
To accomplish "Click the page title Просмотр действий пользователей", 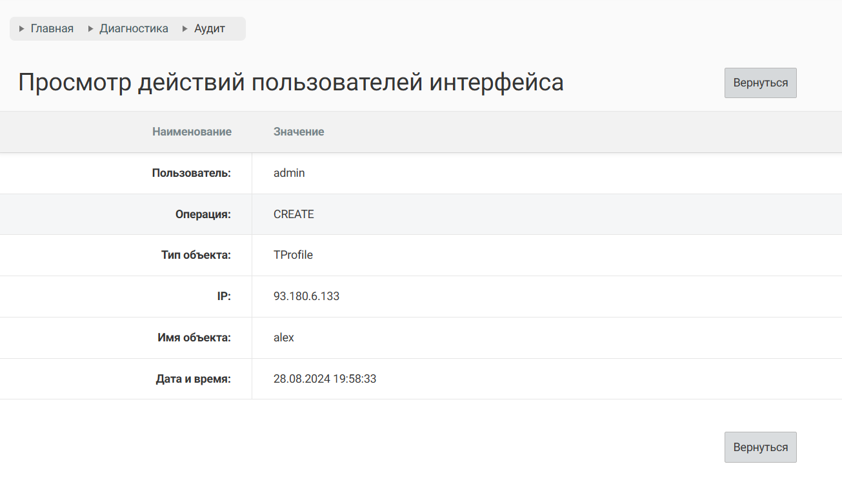I will click(x=290, y=83).
